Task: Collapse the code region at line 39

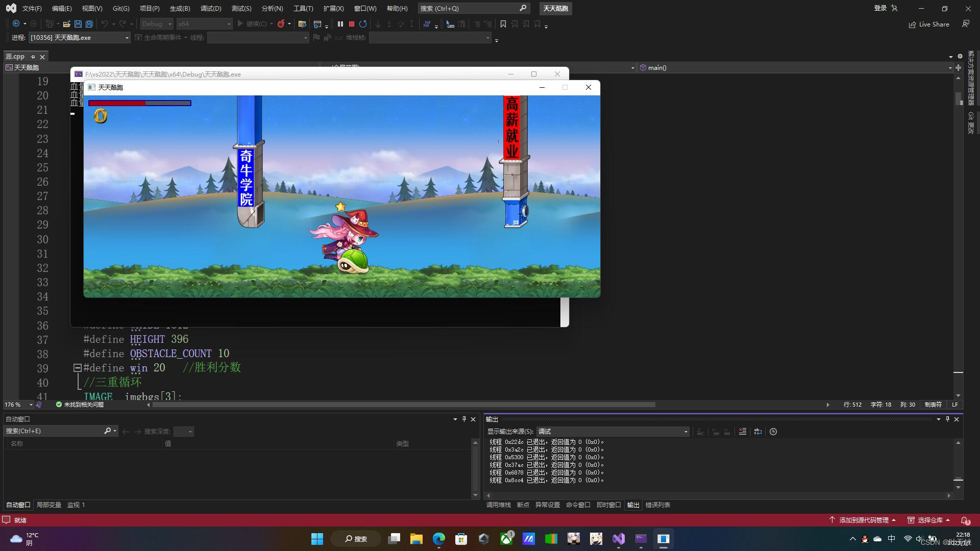Action: pos(78,367)
